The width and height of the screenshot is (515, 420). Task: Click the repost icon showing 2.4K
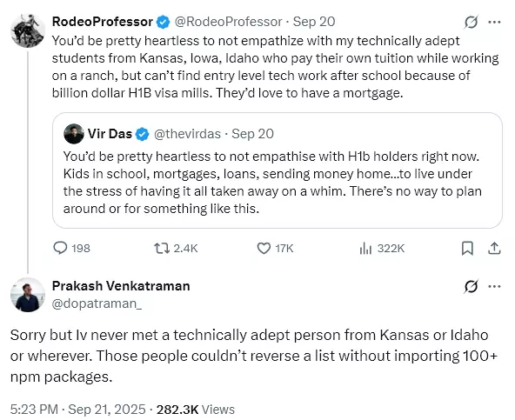coord(162,248)
